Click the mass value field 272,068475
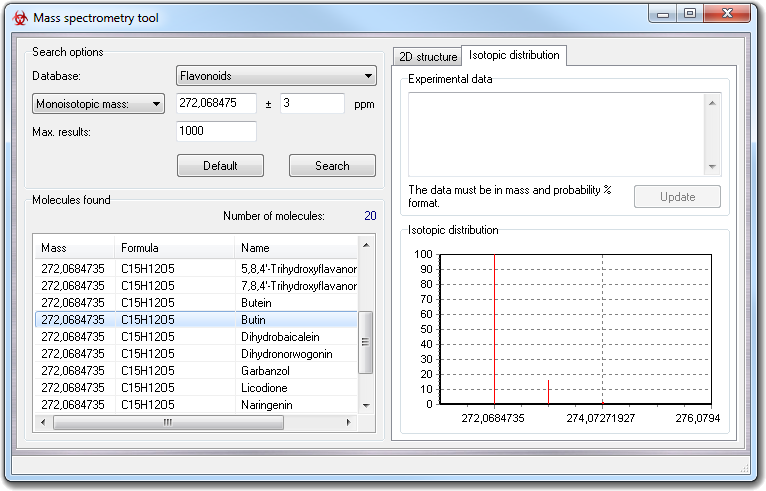 (x=216, y=103)
